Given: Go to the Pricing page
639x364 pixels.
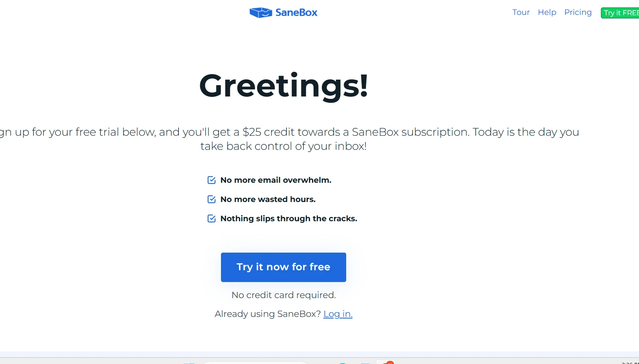Looking at the screenshot, I should (578, 13).
